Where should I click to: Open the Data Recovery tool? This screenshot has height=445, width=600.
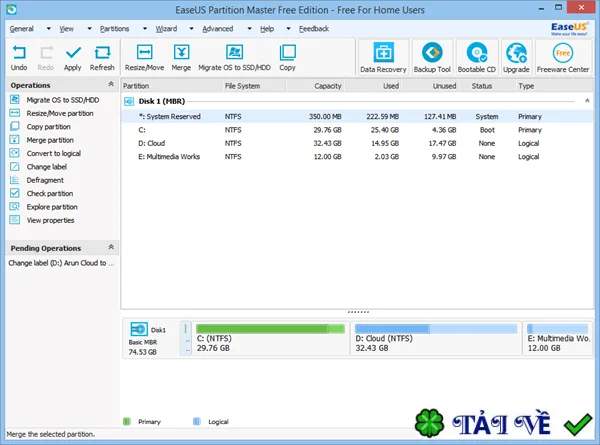tap(383, 57)
